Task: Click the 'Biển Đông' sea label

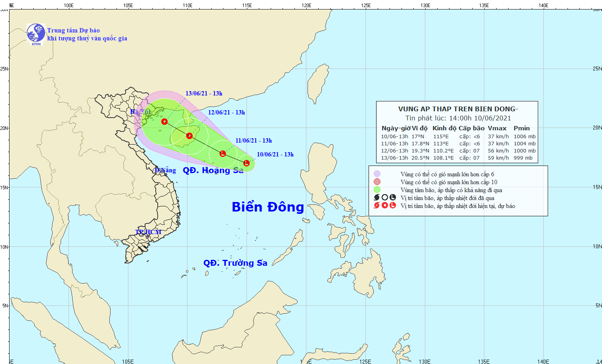Action: point(268,207)
